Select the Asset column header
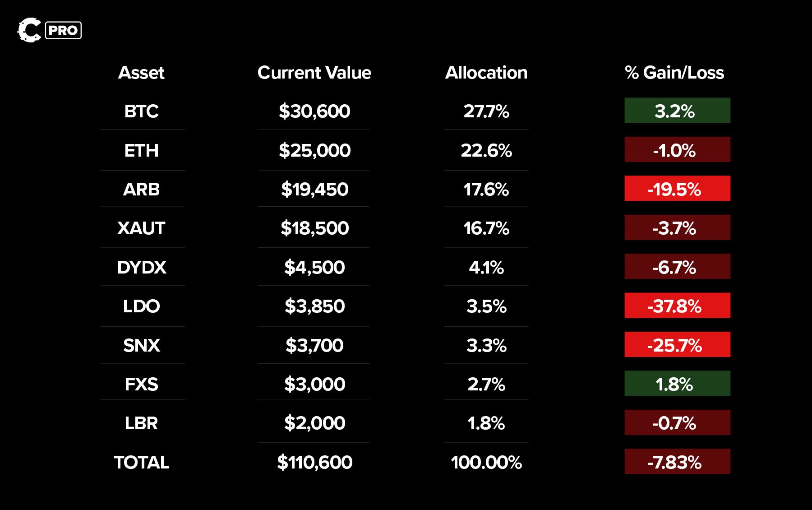This screenshot has width=812, height=510. tap(141, 73)
